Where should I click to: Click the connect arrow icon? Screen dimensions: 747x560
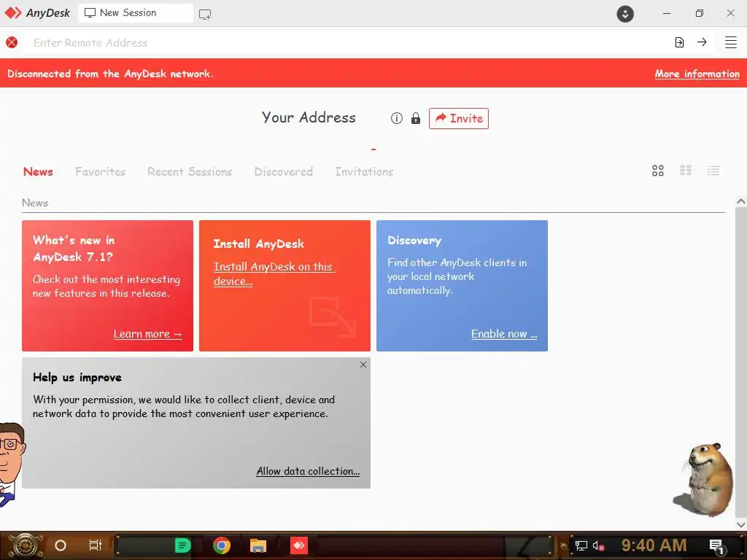click(x=702, y=42)
